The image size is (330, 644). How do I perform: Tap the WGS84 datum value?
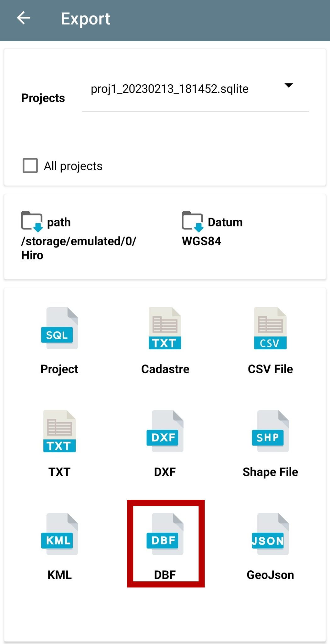coord(201,241)
